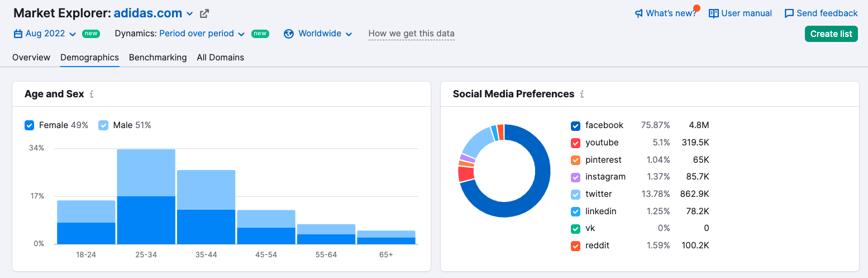Toggle the youtube checkbox
Image resolution: width=868 pixels, height=278 pixels.
pos(576,143)
